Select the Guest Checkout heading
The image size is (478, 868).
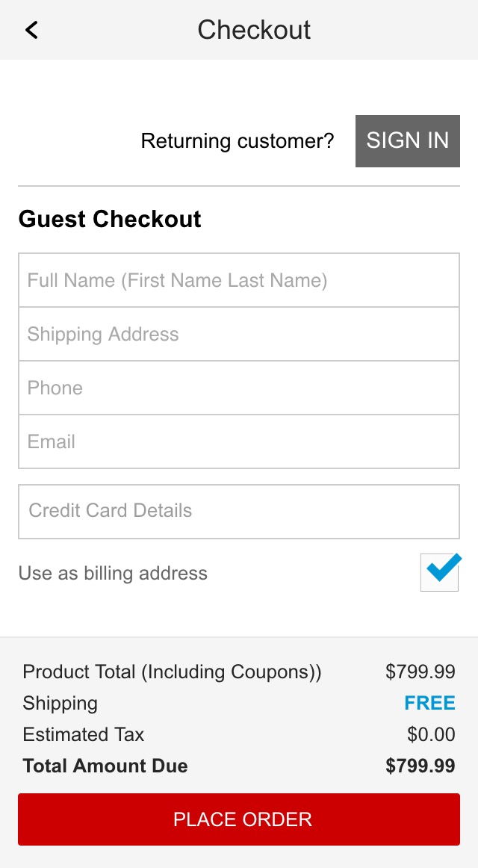point(110,219)
